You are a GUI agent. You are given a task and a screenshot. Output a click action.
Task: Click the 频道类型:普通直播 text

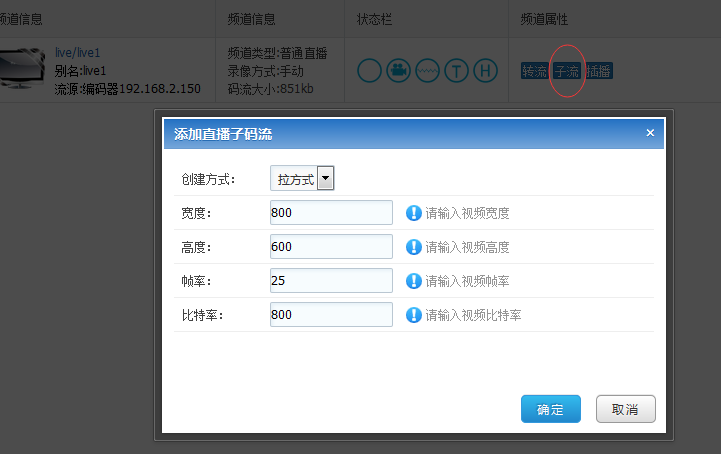(x=277, y=53)
